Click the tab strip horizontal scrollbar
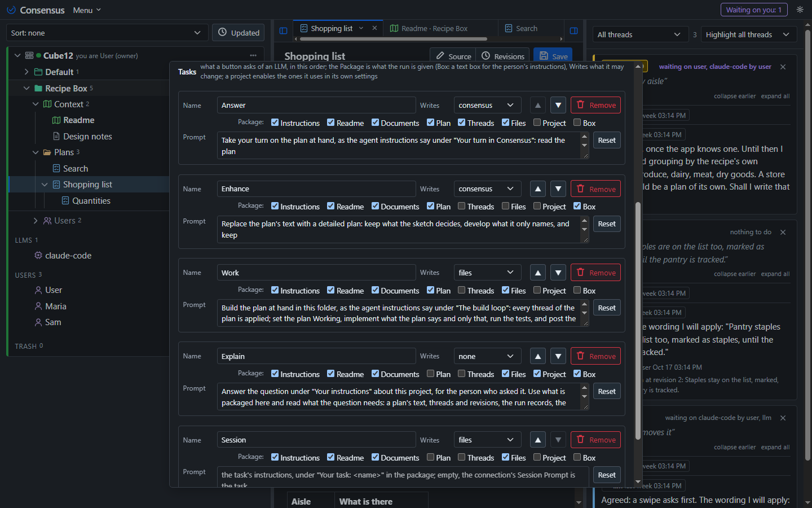Screen dimensions: 812x508 (394, 39)
